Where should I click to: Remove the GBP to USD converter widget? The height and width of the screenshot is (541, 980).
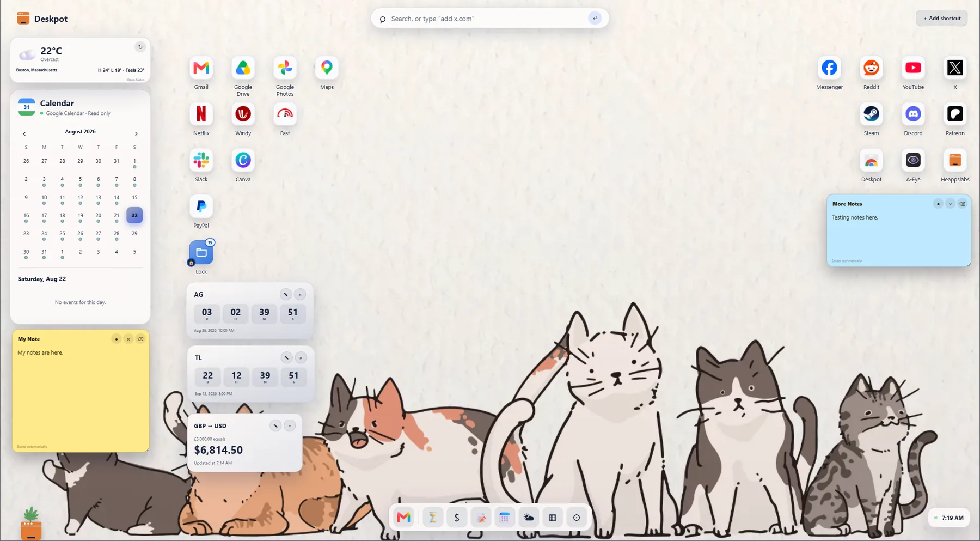click(x=290, y=425)
